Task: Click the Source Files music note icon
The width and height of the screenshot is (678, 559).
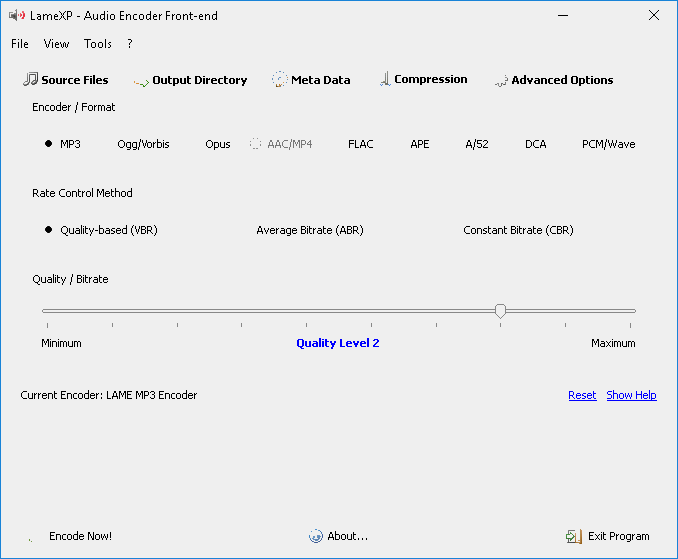Action: 30,79
